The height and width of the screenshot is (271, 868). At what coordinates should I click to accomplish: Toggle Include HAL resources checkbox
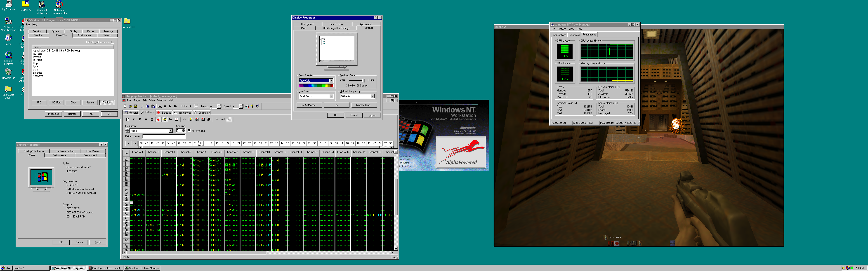tap(113, 42)
